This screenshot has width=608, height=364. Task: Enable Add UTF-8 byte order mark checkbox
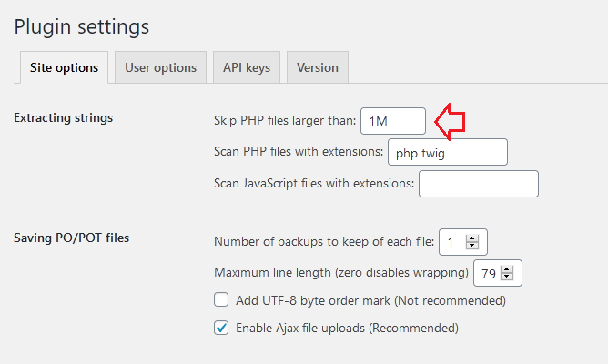(x=221, y=299)
